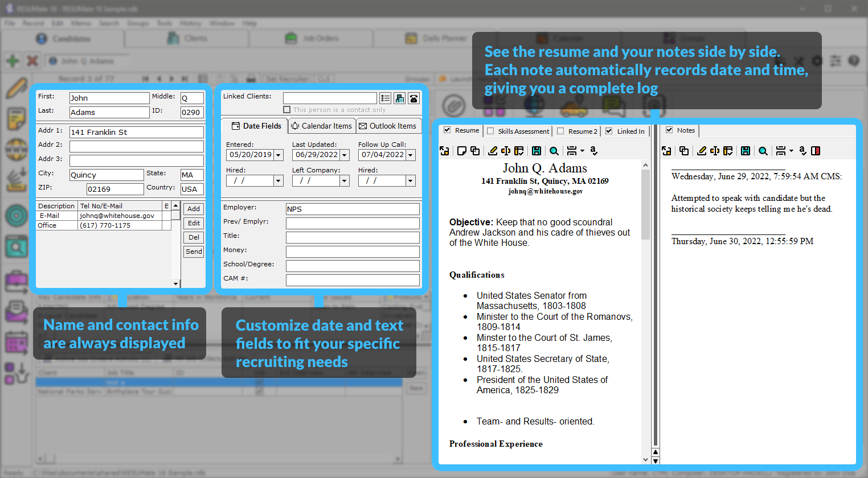Select the johnq@whitehouse.gov e-mail row
The width and height of the screenshot is (868, 478).
(x=104, y=216)
